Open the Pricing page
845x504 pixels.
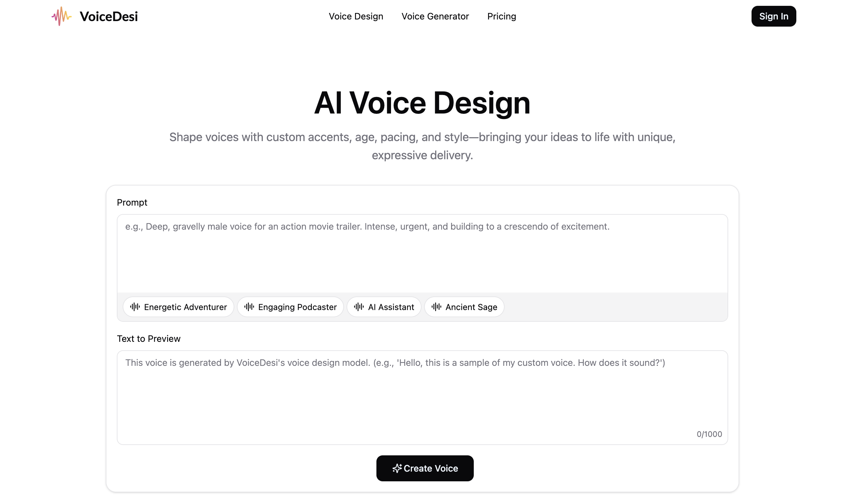click(501, 16)
